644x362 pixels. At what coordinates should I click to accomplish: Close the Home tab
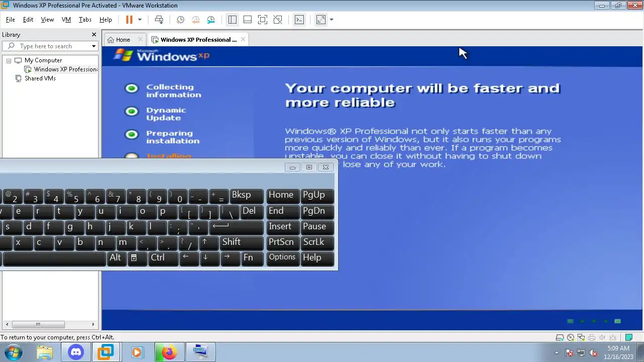[140, 39]
